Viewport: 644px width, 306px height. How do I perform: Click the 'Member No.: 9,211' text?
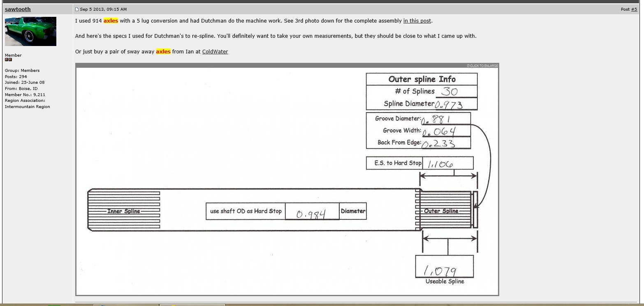[x=25, y=94]
